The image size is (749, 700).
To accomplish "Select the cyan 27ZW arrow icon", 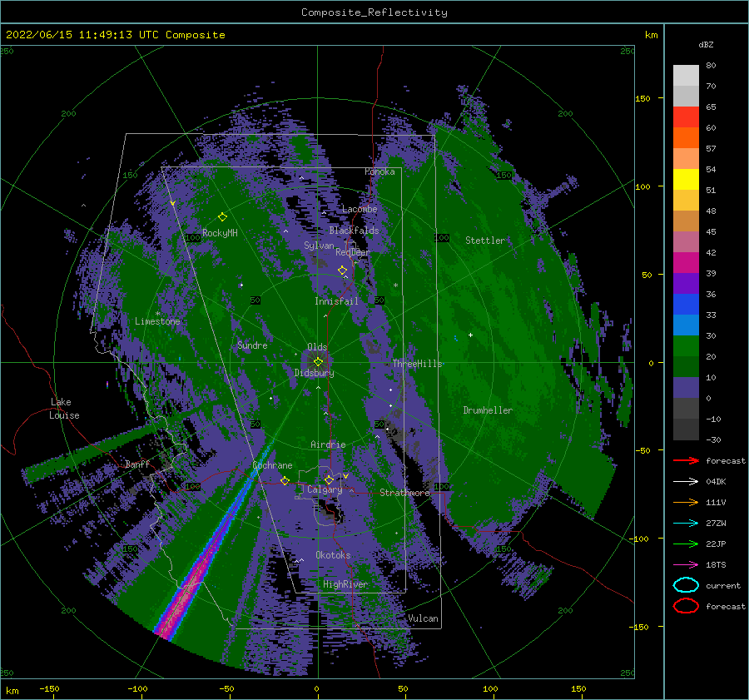I will pos(686,523).
